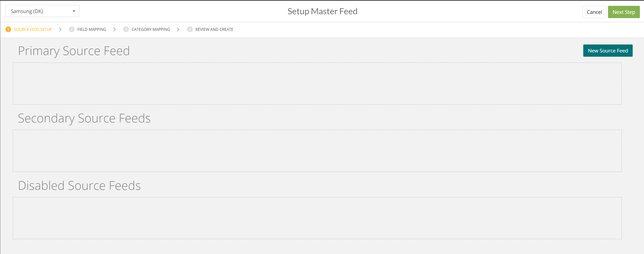Screen dimensions: 644x254
Task: Jump to Review and Create step
Action: tap(214, 29)
